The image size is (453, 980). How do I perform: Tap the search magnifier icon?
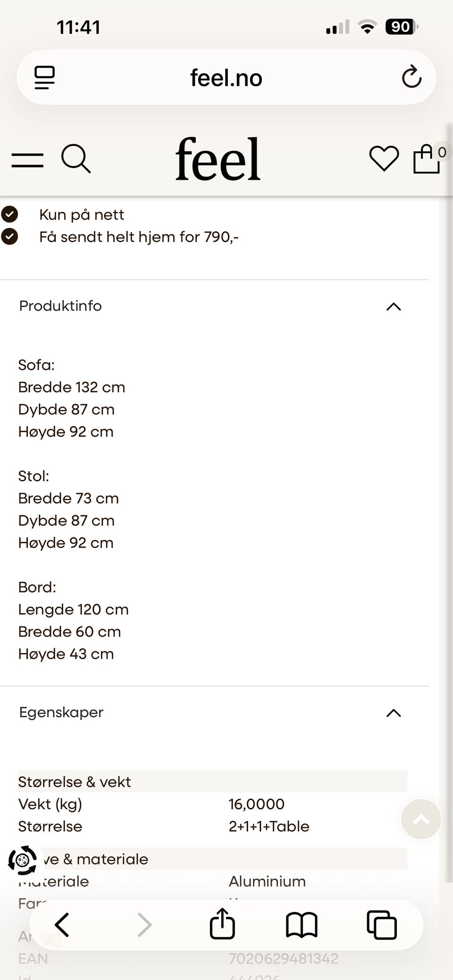[76, 159]
